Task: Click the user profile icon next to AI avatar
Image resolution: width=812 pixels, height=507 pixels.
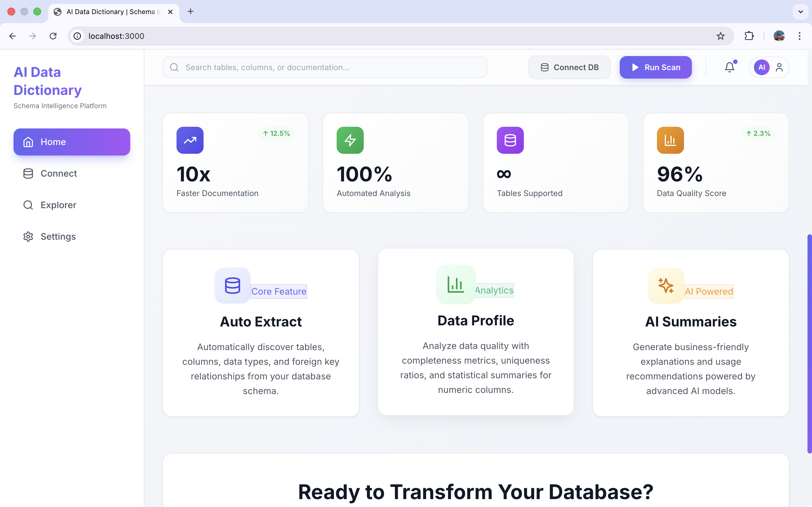Action: click(779, 67)
